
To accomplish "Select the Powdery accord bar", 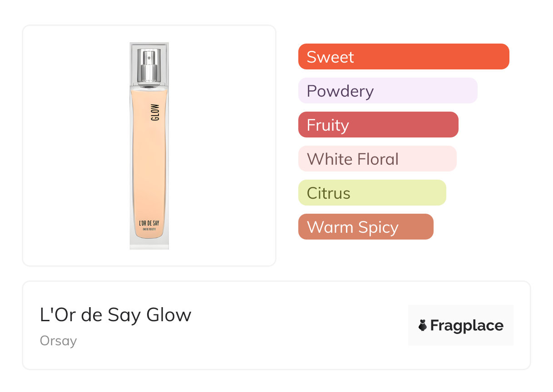I will point(387,91).
